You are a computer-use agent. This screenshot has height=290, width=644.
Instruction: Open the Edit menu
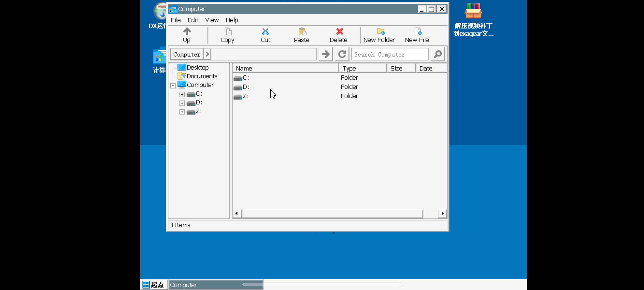(x=193, y=20)
